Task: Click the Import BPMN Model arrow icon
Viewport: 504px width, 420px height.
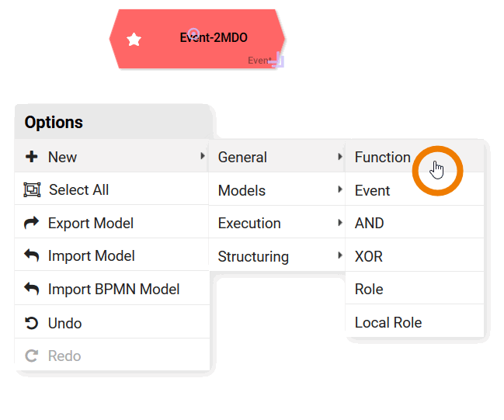Action: click(x=32, y=289)
